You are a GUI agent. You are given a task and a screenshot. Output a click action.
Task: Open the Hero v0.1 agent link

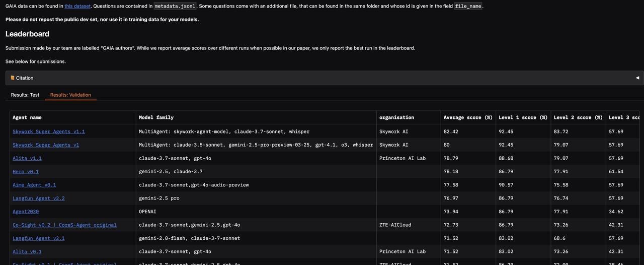[x=26, y=172]
